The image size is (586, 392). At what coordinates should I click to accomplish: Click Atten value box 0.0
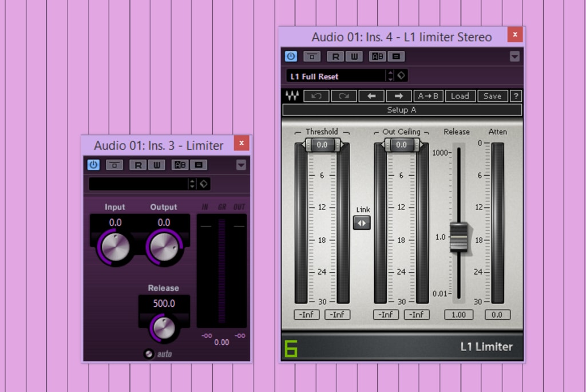[497, 315]
